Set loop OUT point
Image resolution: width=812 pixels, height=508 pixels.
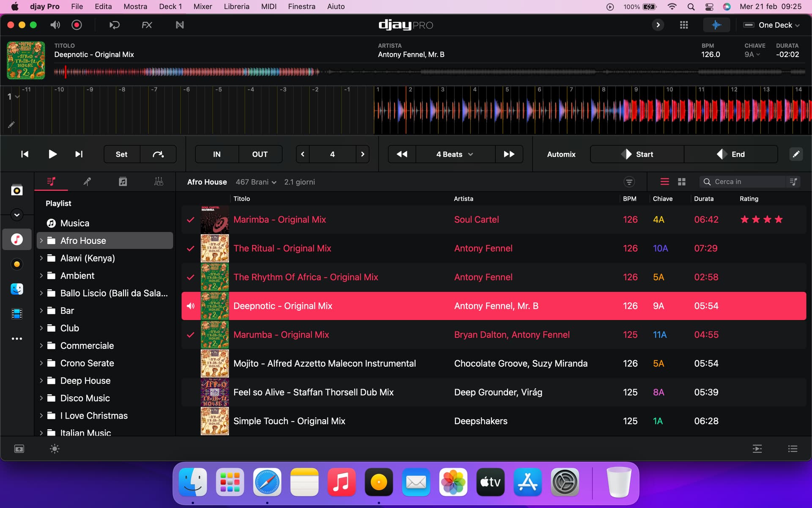pyautogui.click(x=260, y=154)
